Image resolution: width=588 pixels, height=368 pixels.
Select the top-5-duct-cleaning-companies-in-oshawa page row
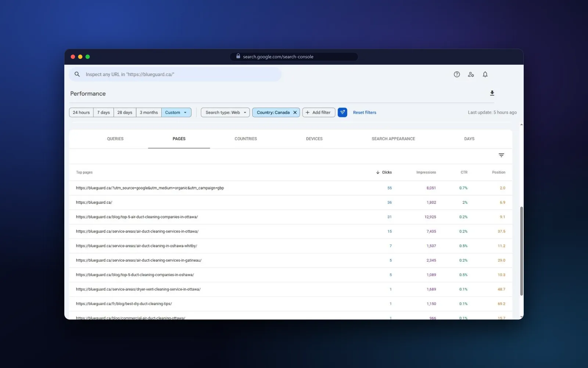291,275
